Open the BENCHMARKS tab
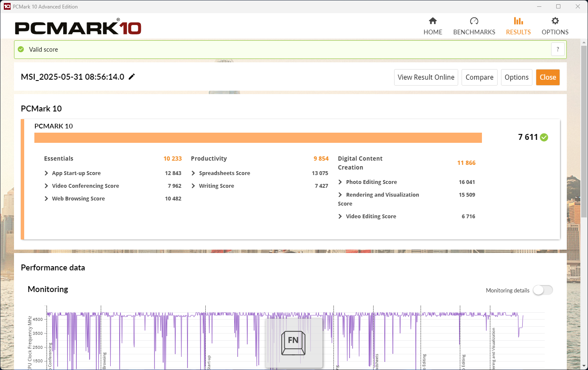Screen dimensions: 588x370 (x=474, y=26)
